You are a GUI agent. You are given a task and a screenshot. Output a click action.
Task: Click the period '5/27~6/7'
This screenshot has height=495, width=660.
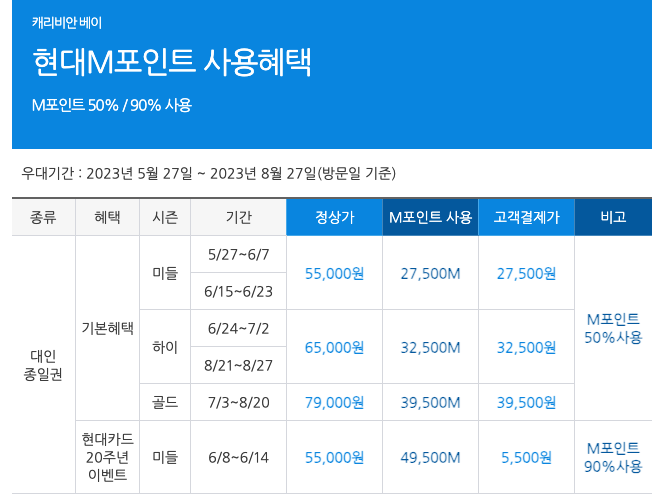pos(238,255)
